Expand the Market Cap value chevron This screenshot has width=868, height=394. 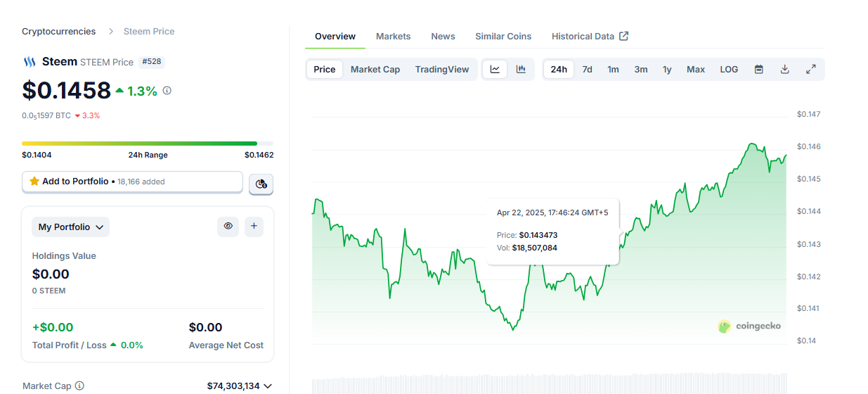tap(267, 386)
